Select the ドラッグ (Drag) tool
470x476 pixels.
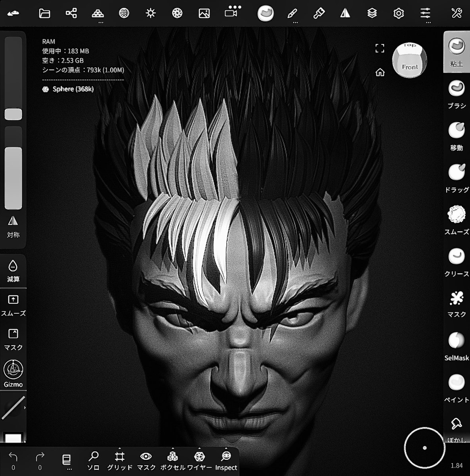tap(457, 178)
